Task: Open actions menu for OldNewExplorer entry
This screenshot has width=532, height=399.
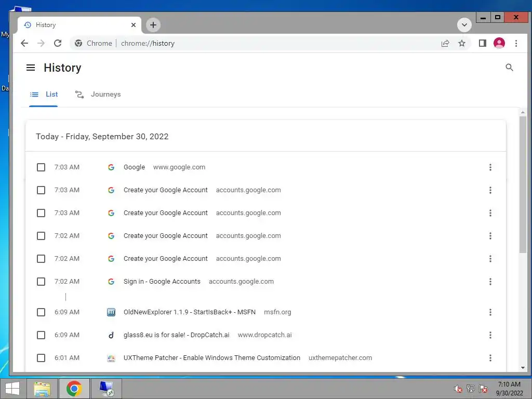Action: [x=490, y=312]
